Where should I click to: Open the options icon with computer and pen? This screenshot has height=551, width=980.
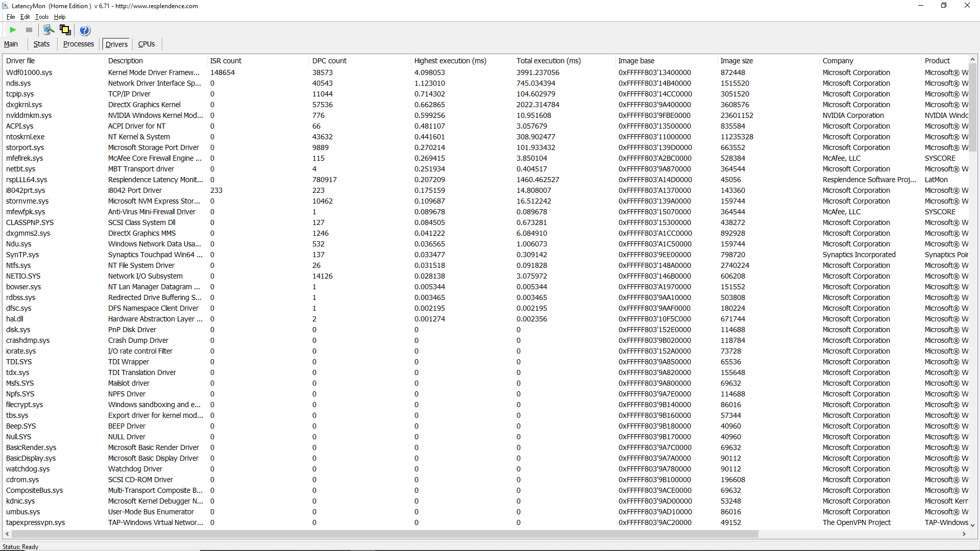[48, 30]
